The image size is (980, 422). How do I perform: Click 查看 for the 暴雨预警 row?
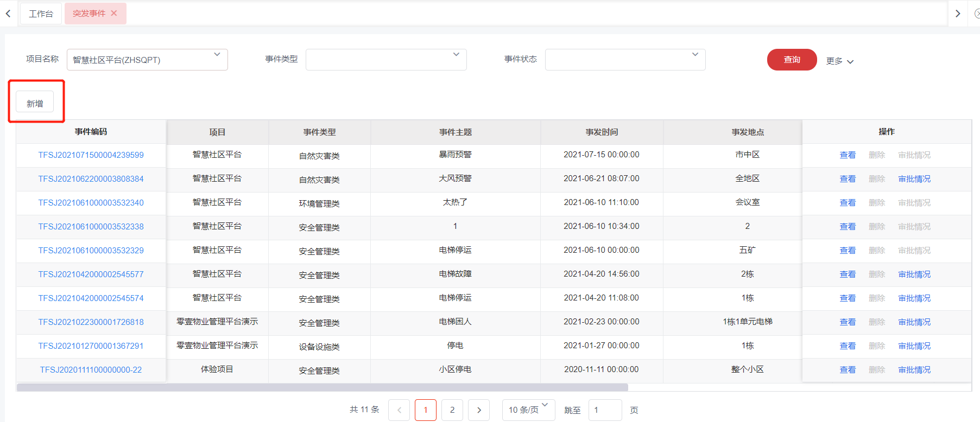point(848,155)
